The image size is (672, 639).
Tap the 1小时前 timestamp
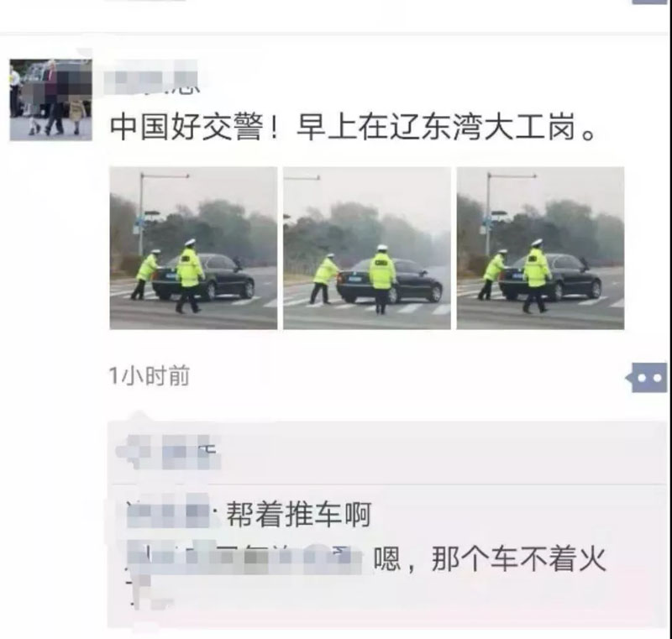tap(150, 376)
